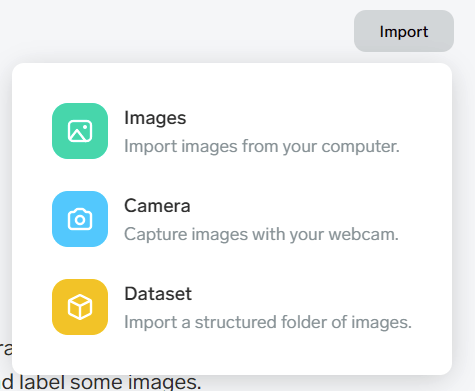This screenshot has height=391, width=475.
Task: Click 'Import images from your computer.' text
Action: 262,146
